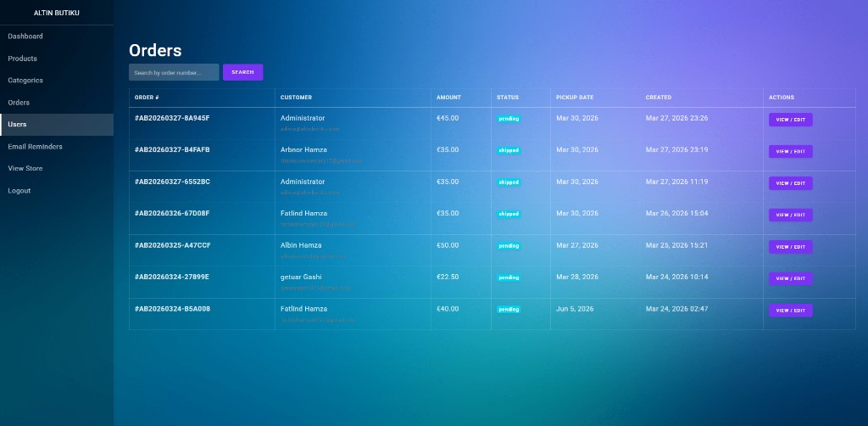Click the shipped badge for Arbnor Hamza's order
Image resolution: width=868 pixels, height=426 pixels.
click(509, 150)
